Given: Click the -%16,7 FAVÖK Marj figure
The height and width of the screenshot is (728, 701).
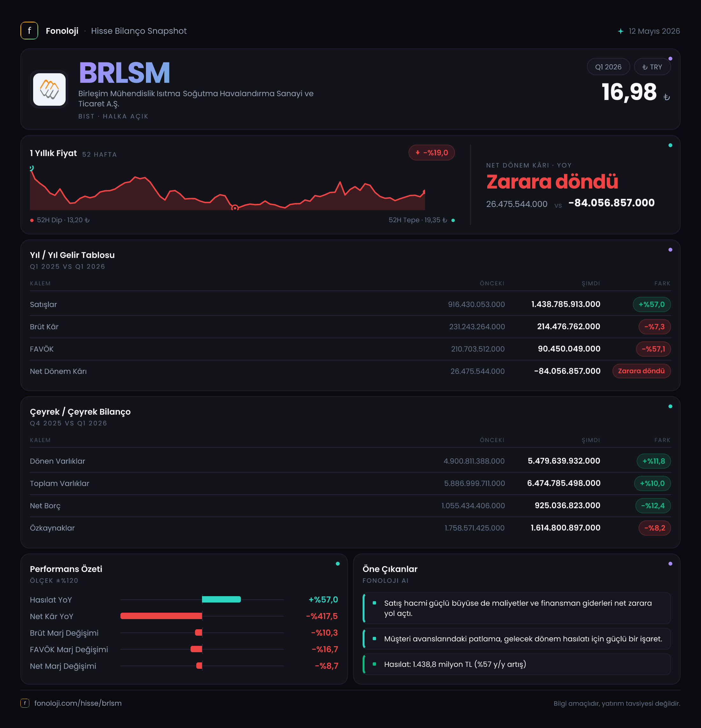Looking at the screenshot, I should click(x=325, y=649).
